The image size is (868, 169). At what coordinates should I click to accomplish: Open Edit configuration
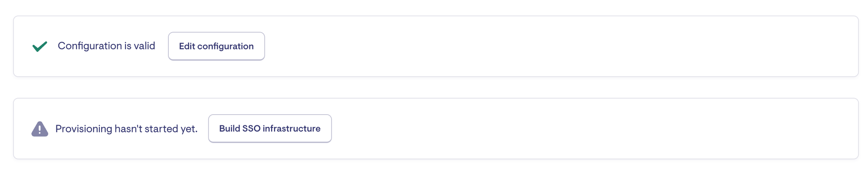216,46
